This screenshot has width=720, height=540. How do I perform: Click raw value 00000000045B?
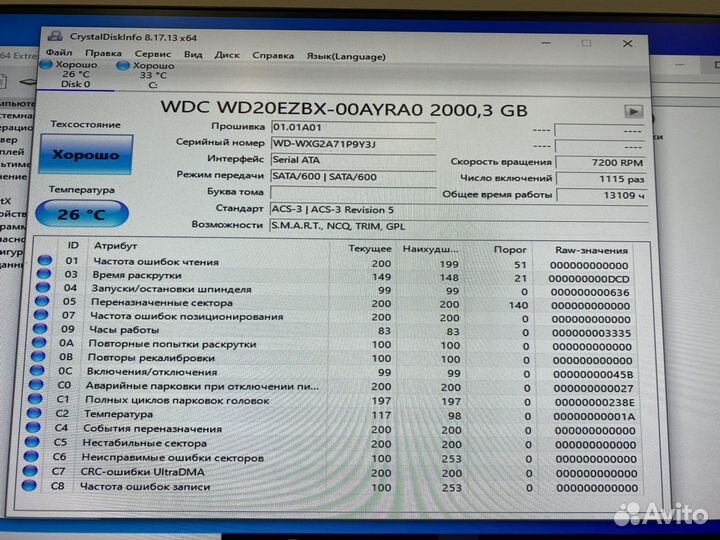[593, 374]
